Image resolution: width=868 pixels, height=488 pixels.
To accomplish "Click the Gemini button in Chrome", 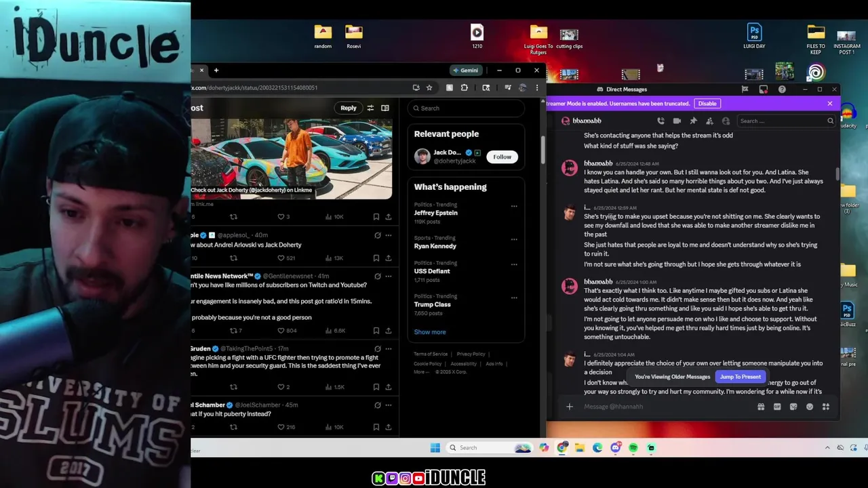I will pyautogui.click(x=466, y=70).
